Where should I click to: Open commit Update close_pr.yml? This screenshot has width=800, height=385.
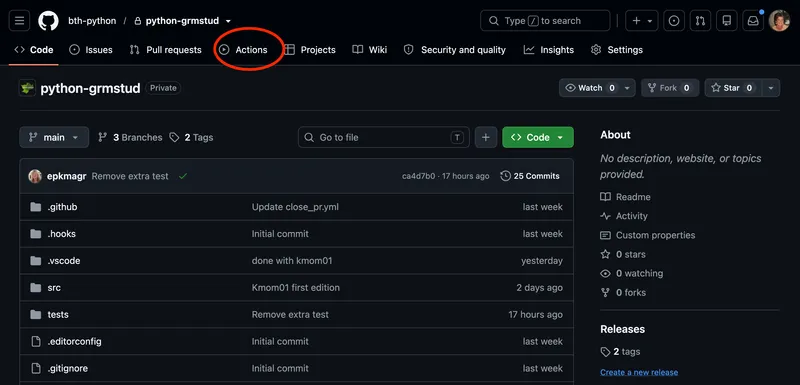[x=295, y=207]
